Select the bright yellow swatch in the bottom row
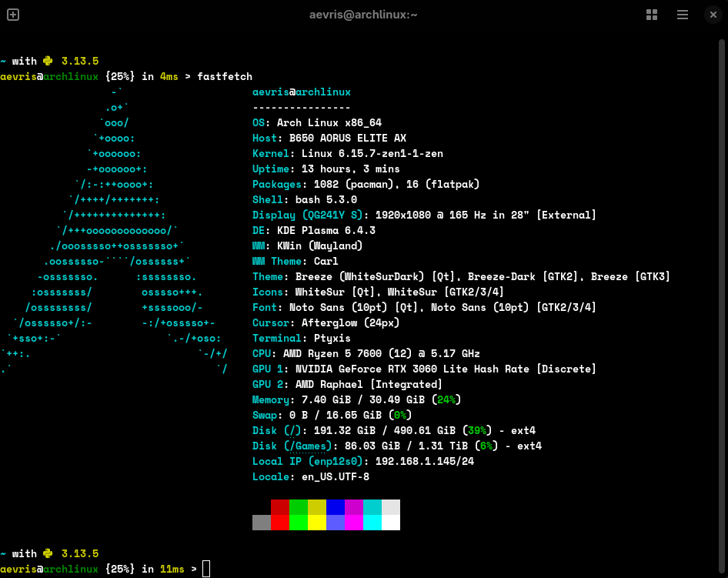The width and height of the screenshot is (728, 578). (316, 523)
